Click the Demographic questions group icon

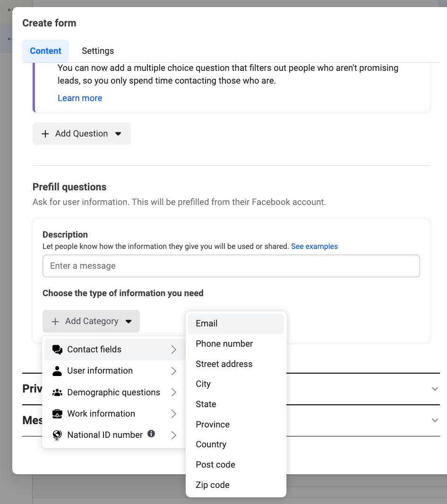[57, 393]
